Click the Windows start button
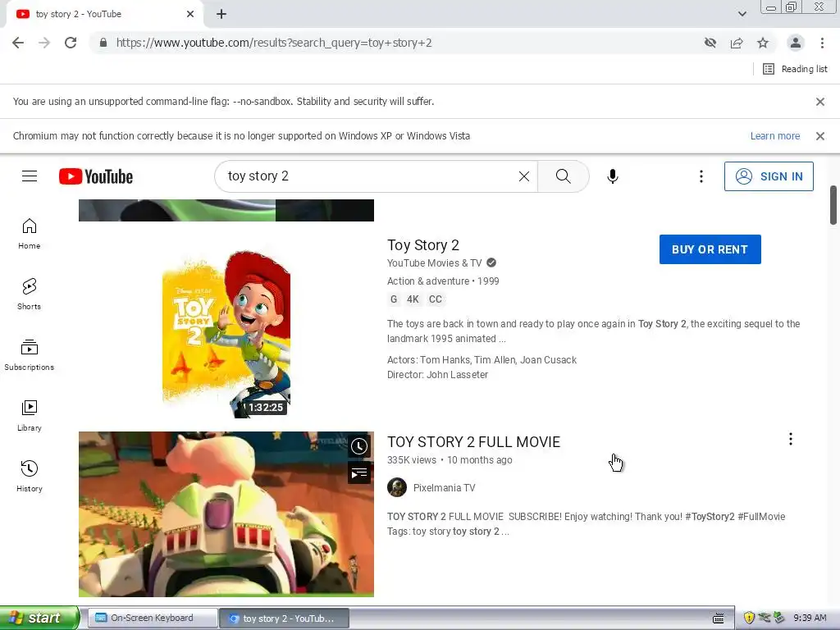The width and height of the screenshot is (840, 630). (39, 618)
